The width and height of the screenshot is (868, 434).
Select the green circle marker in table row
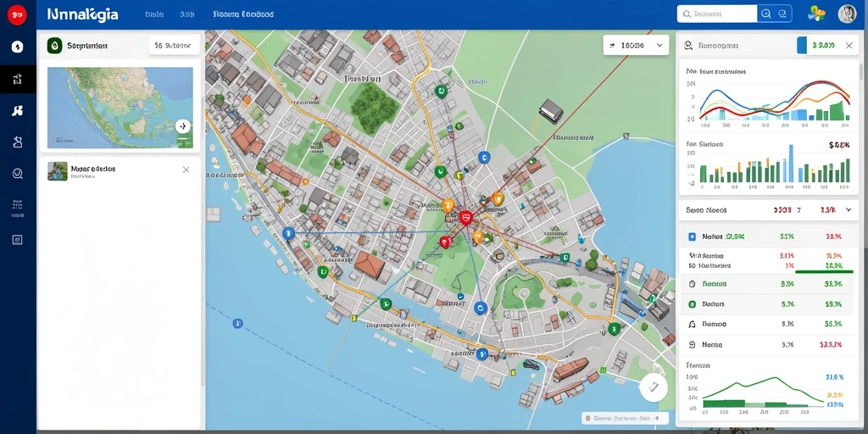(692, 304)
